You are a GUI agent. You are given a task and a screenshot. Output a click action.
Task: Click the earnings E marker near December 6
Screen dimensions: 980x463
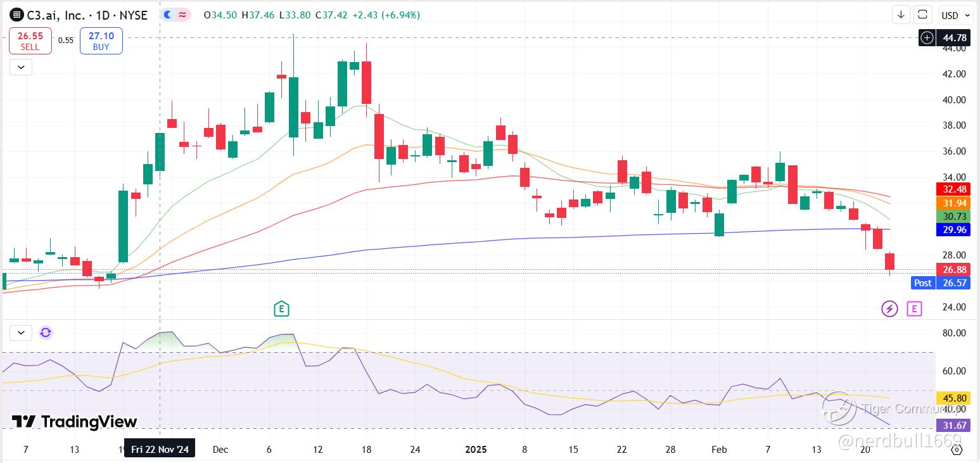(x=281, y=309)
